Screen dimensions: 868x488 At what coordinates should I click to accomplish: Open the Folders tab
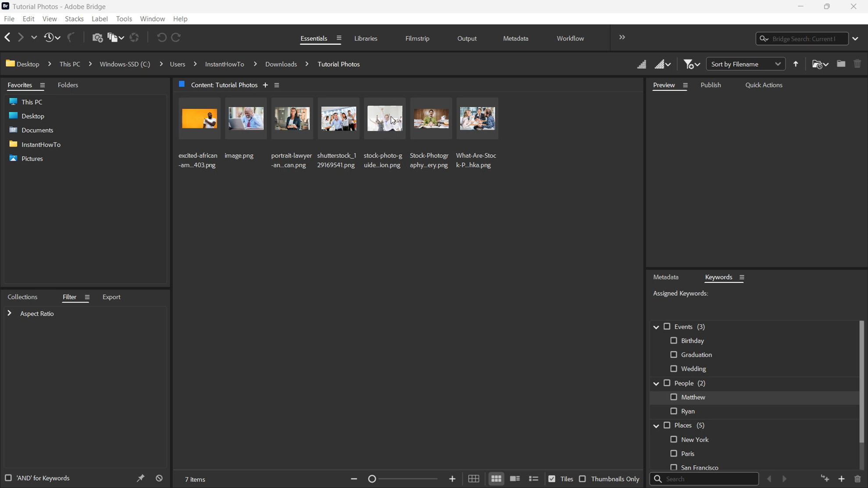(x=68, y=85)
